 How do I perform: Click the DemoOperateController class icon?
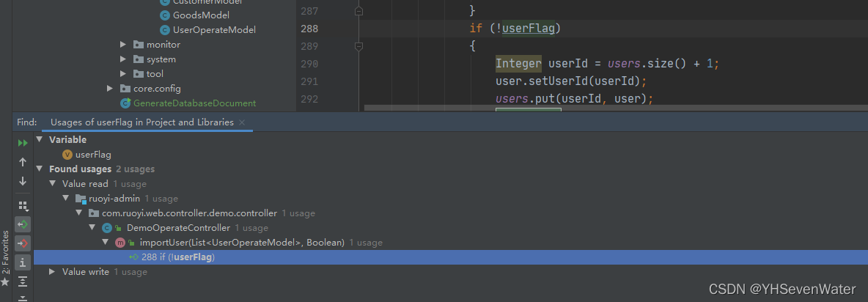pyautogui.click(x=107, y=228)
